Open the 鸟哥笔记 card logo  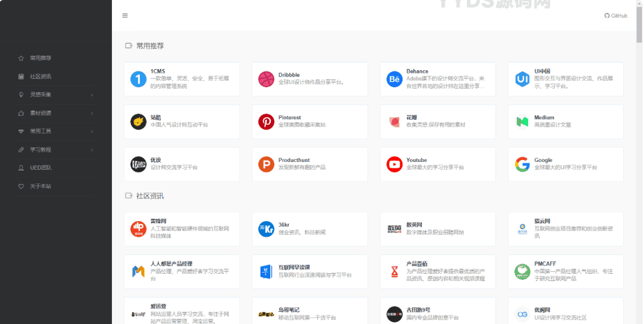(x=266, y=314)
